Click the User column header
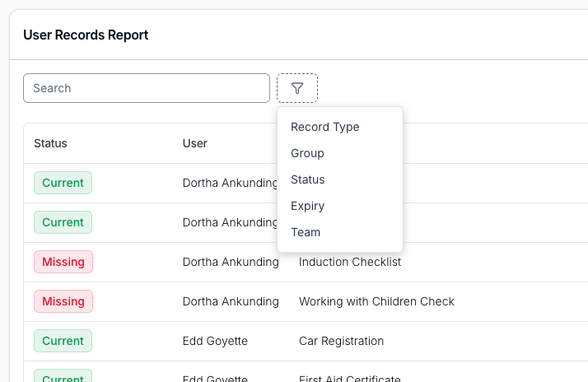 [x=194, y=143]
